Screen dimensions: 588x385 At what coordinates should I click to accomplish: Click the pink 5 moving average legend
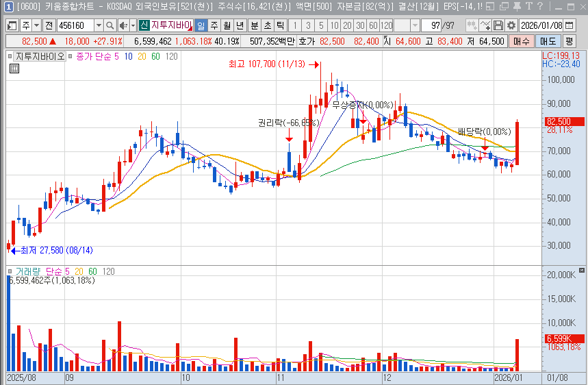click(x=116, y=57)
